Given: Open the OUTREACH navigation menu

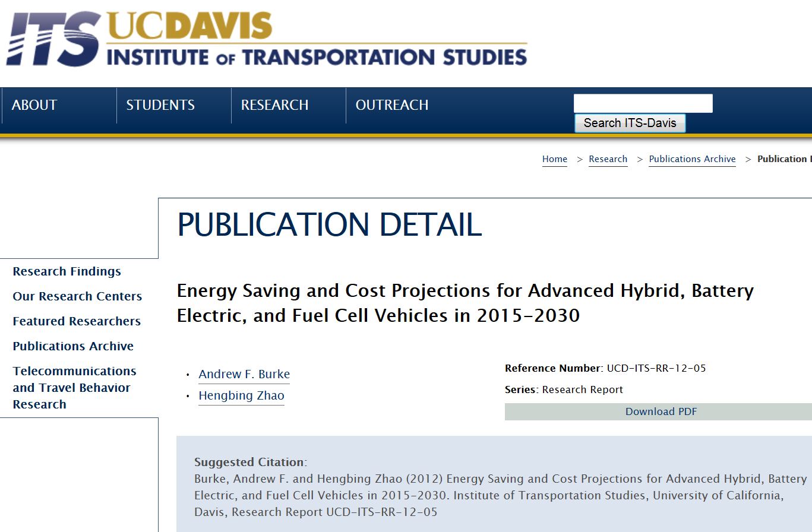Looking at the screenshot, I should 391,105.
